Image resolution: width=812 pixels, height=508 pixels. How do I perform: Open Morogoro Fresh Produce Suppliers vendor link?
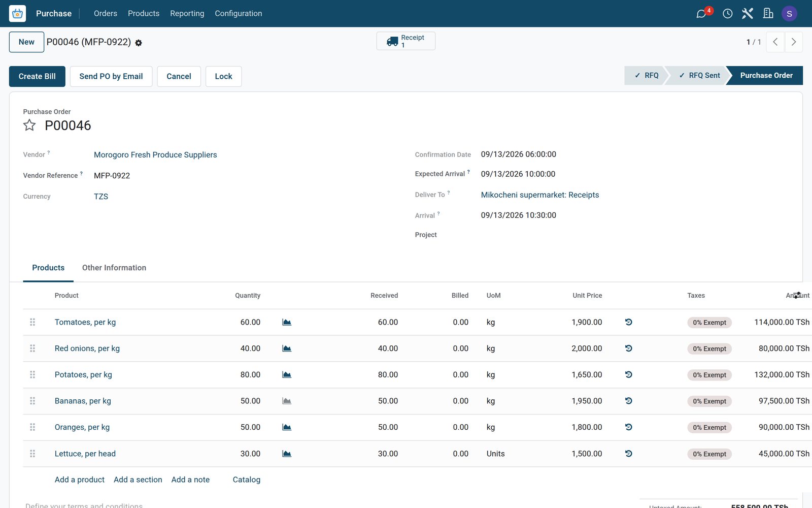[x=155, y=155]
